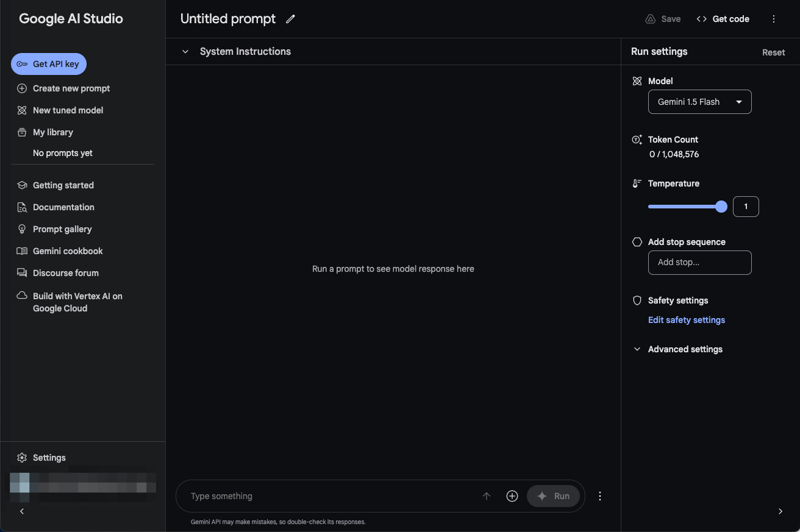The width and height of the screenshot is (800, 532).
Task: Open the top-right three-dot overflow menu
Action: point(774,19)
